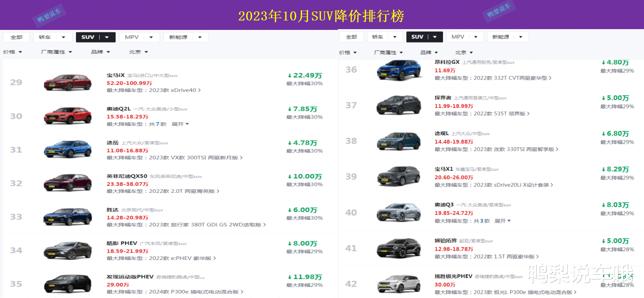
Task: Click the 奥迪Q2L model name
Action: [118, 109]
